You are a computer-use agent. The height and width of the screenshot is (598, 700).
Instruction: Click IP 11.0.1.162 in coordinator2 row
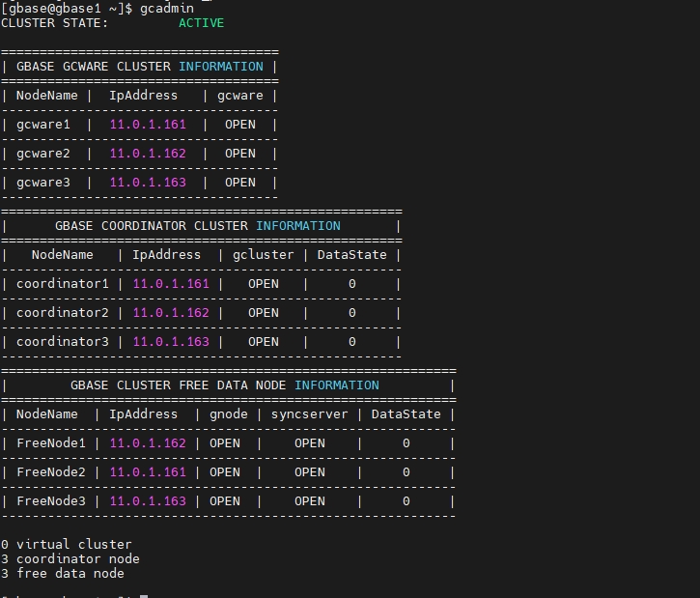click(x=171, y=313)
